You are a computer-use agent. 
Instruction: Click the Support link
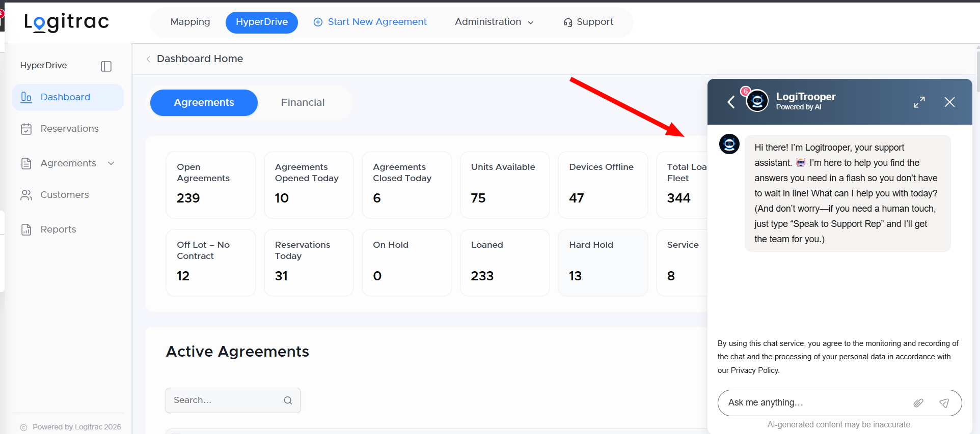(x=588, y=22)
